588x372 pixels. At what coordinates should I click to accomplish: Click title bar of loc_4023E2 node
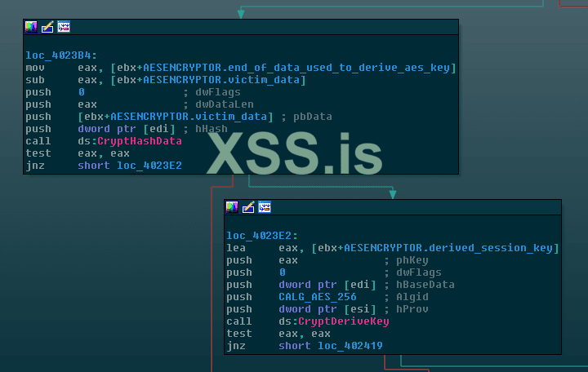pyautogui.click(x=393, y=207)
